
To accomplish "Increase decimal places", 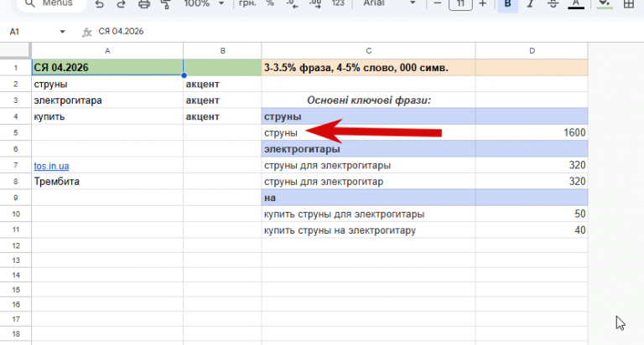I will pyautogui.click(x=315, y=3).
